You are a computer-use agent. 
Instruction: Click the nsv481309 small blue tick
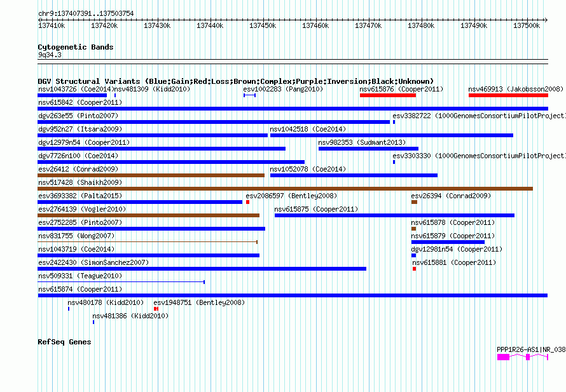(115, 95)
